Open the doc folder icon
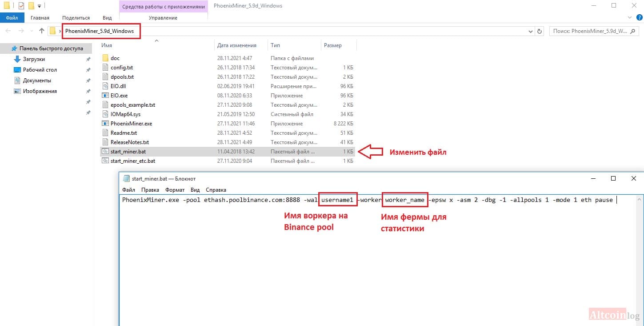This screenshot has height=326, width=644. (105, 58)
